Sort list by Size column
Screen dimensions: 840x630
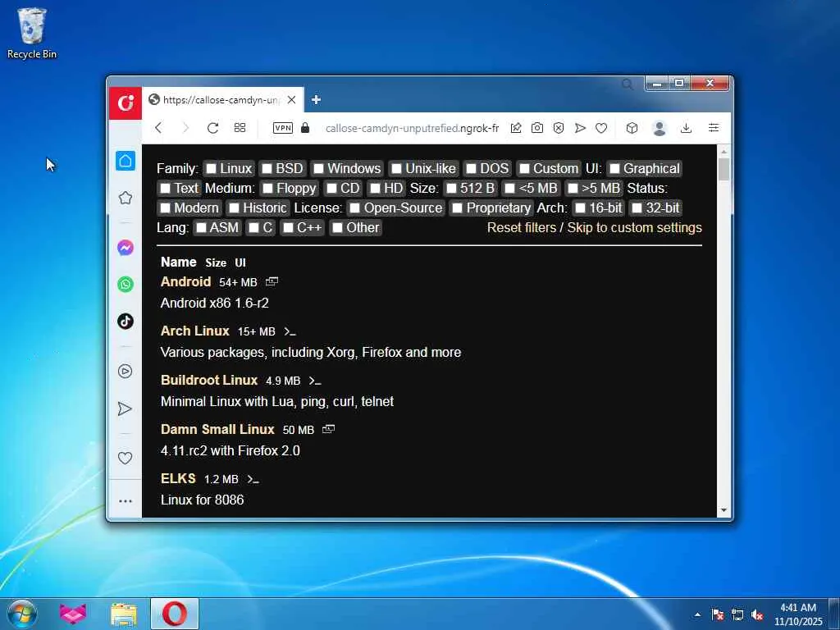pos(216,262)
